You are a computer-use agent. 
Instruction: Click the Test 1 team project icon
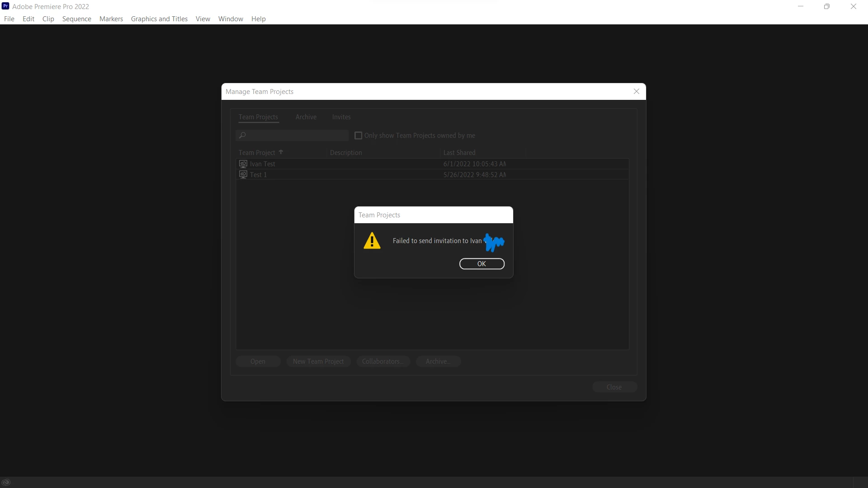243,174
